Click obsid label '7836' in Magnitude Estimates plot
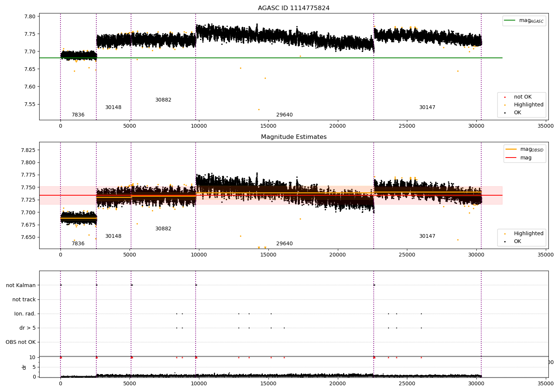Image resolution: width=560 pixels, height=392 pixels. (78, 244)
